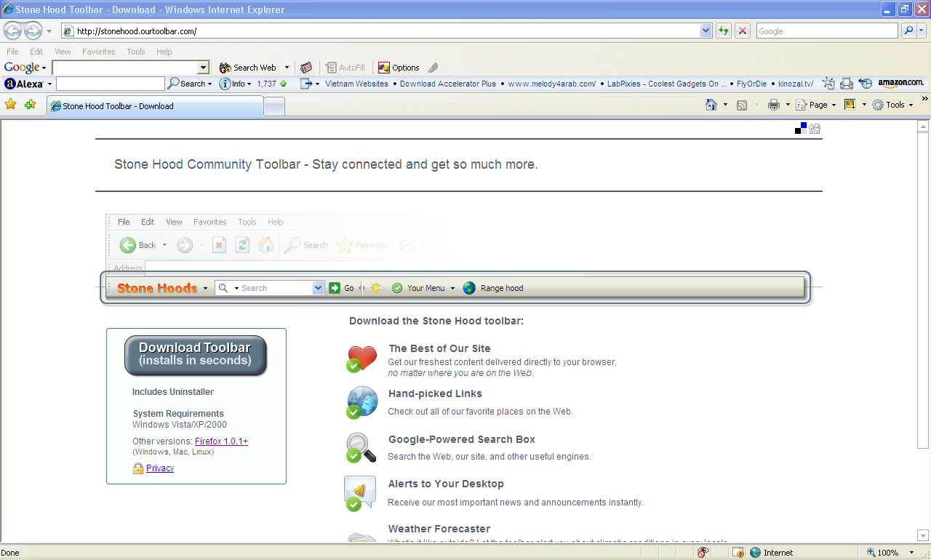Click Google toolbar Options button
Viewport: 931px width, 560px height.
click(x=399, y=68)
